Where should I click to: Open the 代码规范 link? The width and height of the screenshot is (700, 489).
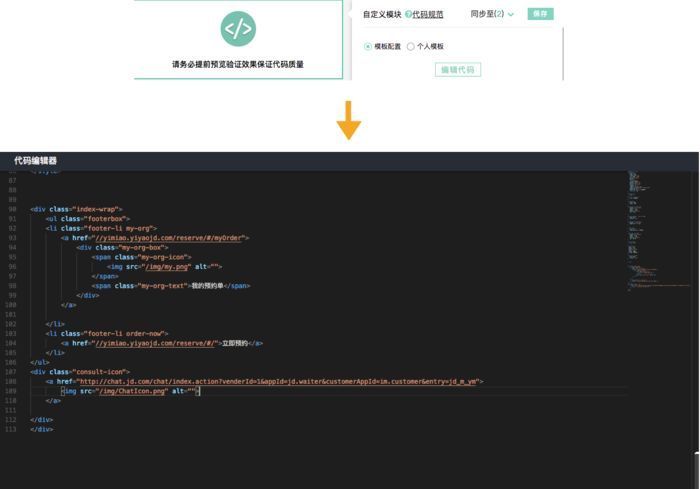click(x=428, y=15)
